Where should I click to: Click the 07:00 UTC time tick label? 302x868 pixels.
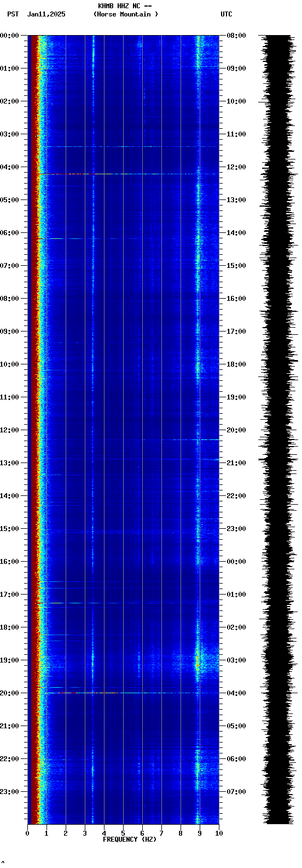point(236,792)
